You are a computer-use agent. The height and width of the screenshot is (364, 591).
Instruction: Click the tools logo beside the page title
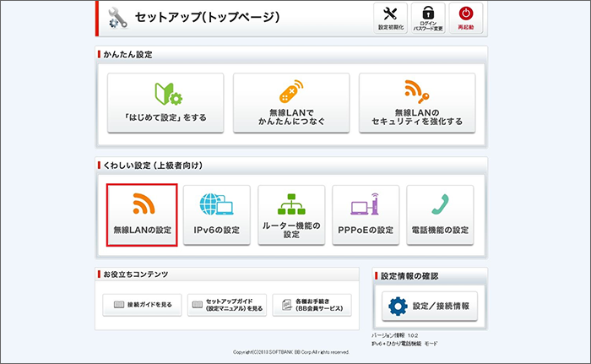pos(118,18)
